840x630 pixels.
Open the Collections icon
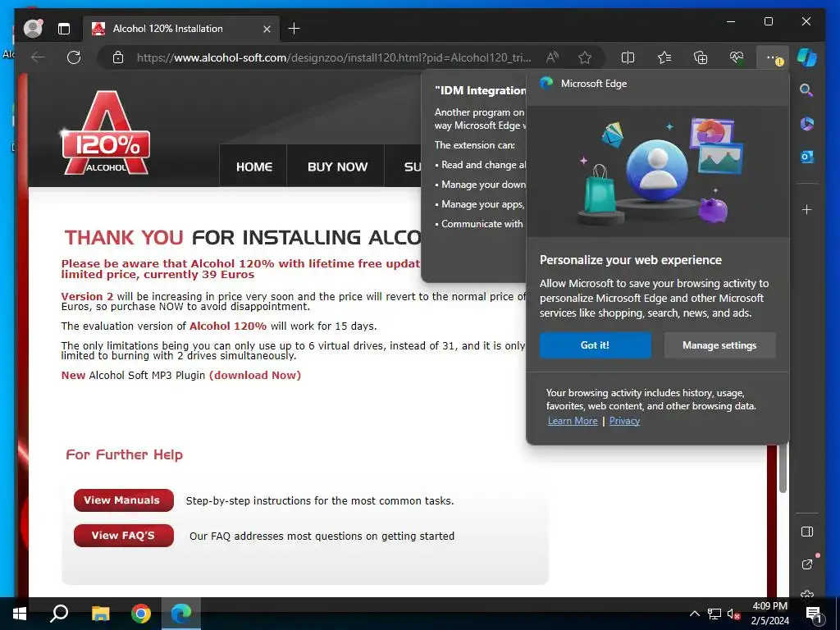701,57
